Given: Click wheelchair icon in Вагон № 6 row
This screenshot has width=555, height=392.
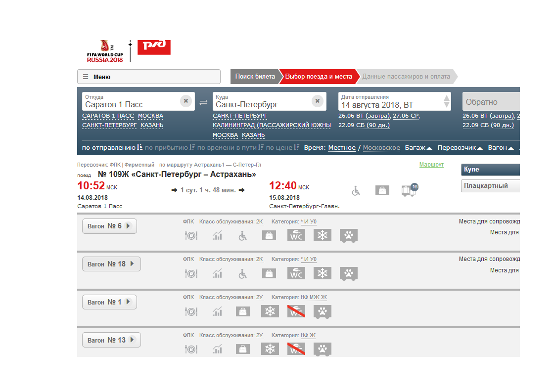Looking at the screenshot, I should [242, 236].
